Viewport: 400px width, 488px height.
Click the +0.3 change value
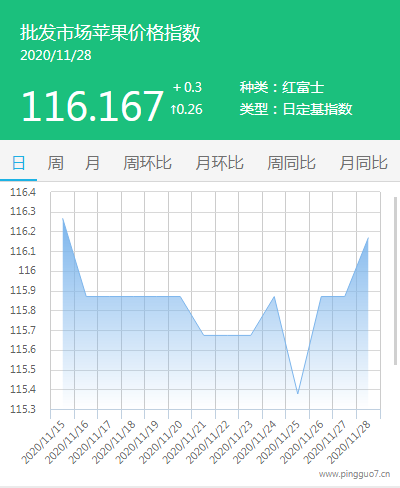tap(187, 87)
